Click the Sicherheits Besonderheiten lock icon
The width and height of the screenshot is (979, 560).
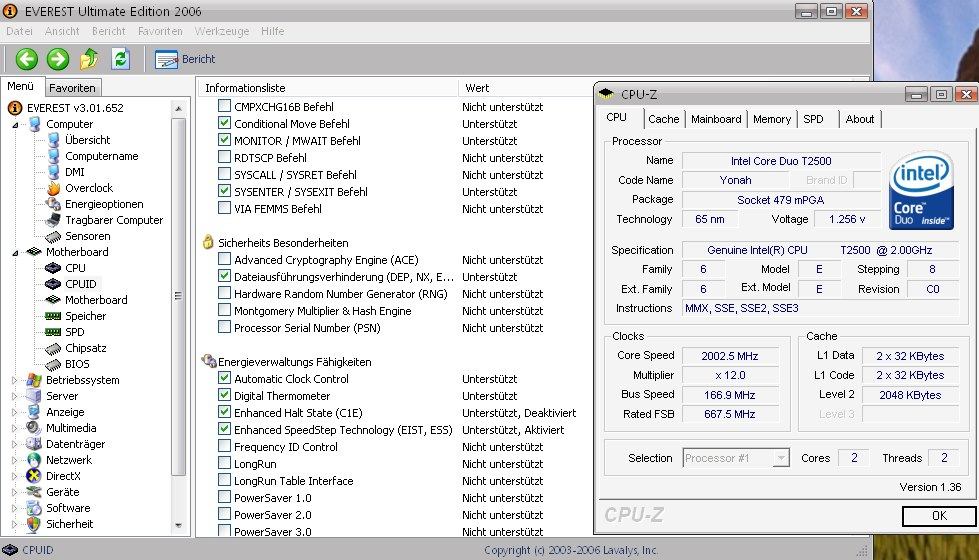pos(208,242)
